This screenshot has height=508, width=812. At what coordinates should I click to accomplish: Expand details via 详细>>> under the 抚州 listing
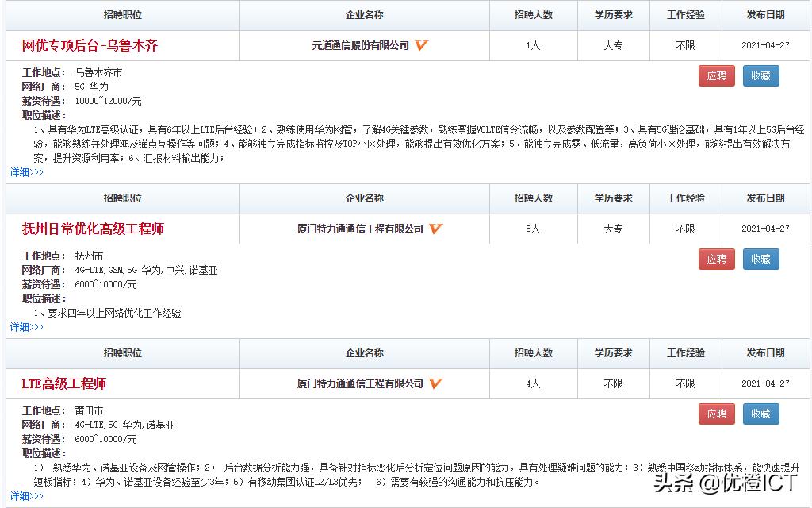tap(25, 325)
